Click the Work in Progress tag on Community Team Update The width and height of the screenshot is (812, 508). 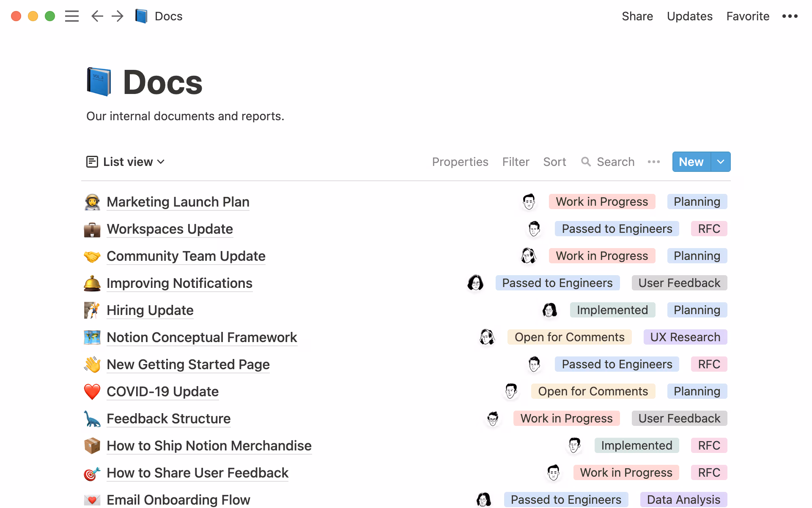click(602, 256)
